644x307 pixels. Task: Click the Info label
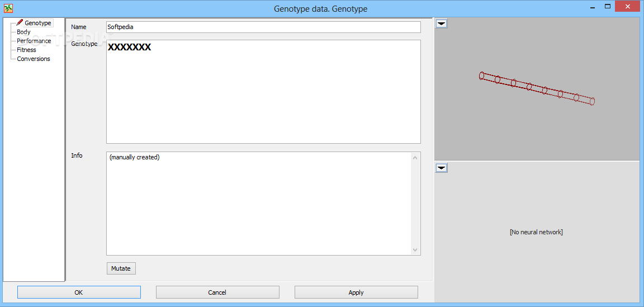(77, 155)
